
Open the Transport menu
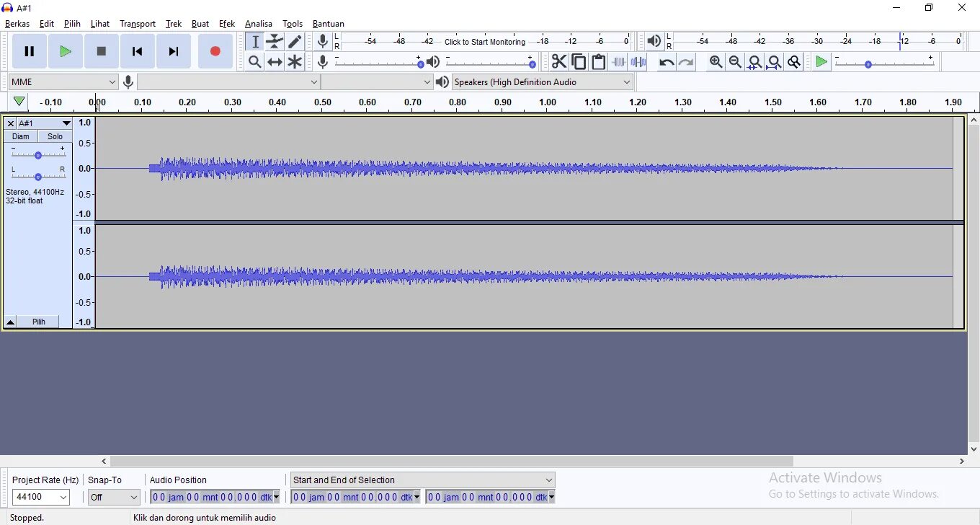point(138,24)
